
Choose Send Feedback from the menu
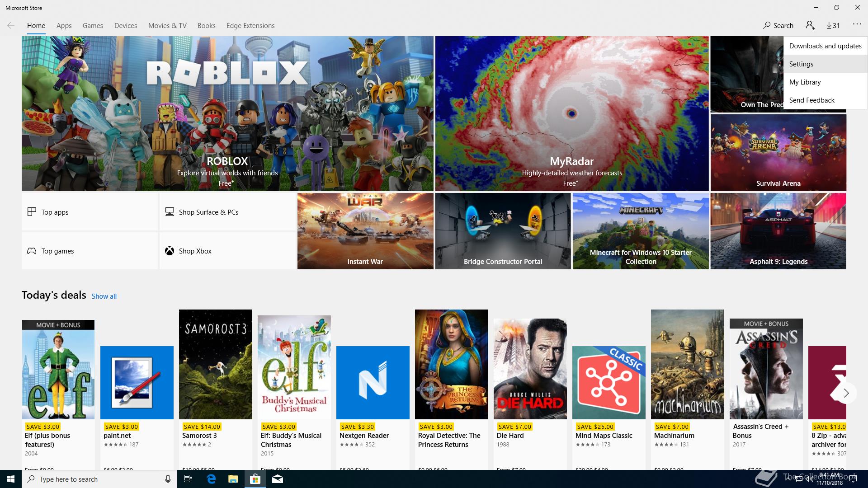pyautogui.click(x=825, y=100)
